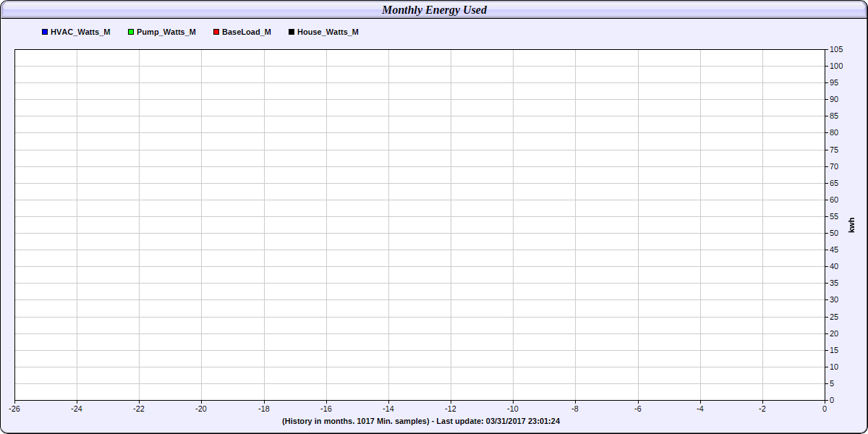Click the 50 value on y-axis
The width and height of the screenshot is (868, 434).
click(834, 233)
